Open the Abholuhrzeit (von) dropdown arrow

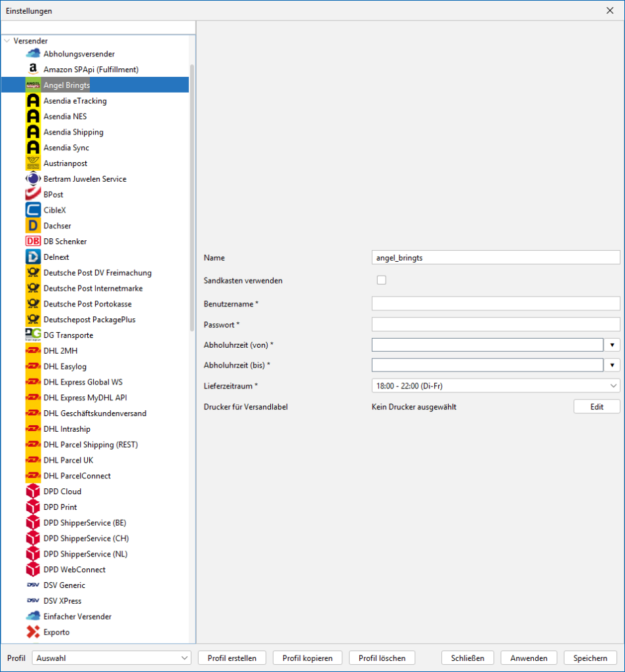[x=612, y=345]
